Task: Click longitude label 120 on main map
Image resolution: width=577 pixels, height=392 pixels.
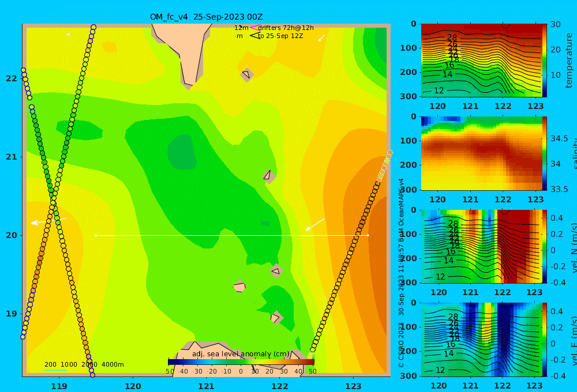Action: point(133,386)
